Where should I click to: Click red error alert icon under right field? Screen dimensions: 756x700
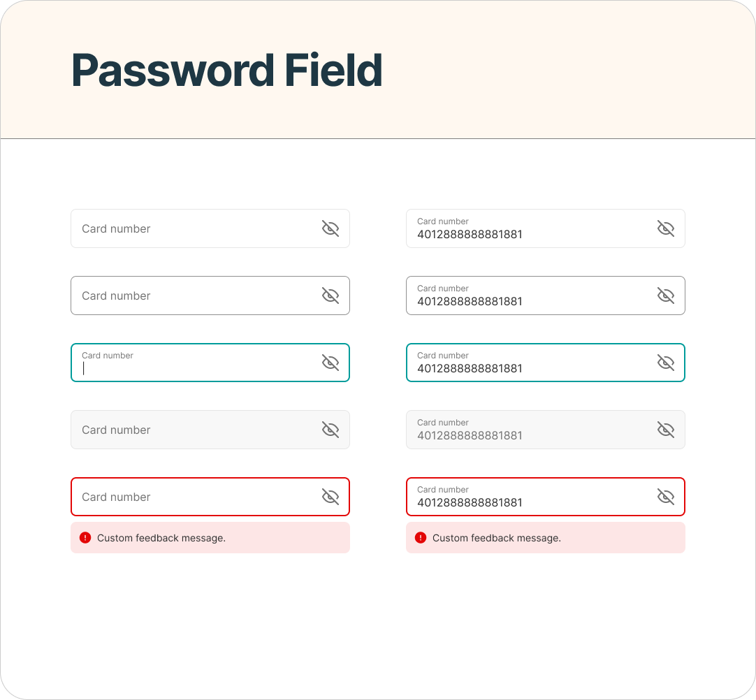(x=421, y=537)
